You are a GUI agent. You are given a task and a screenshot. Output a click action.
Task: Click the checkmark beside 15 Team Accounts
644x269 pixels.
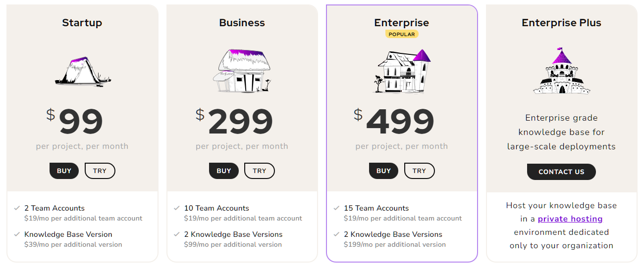click(x=337, y=208)
